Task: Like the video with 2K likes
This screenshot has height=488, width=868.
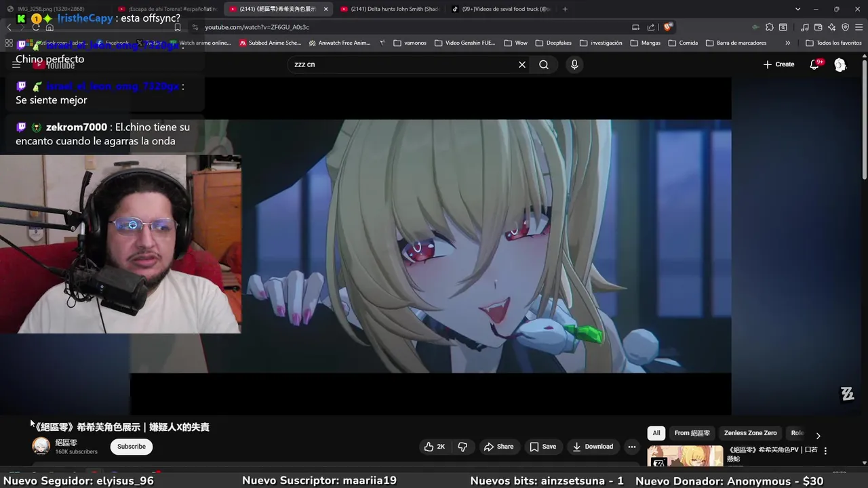Action: tap(435, 447)
